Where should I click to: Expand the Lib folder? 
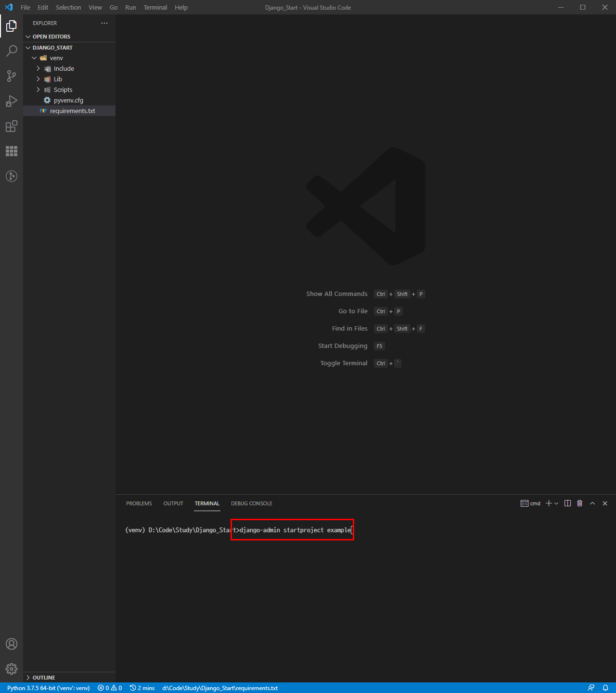(x=69, y=79)
